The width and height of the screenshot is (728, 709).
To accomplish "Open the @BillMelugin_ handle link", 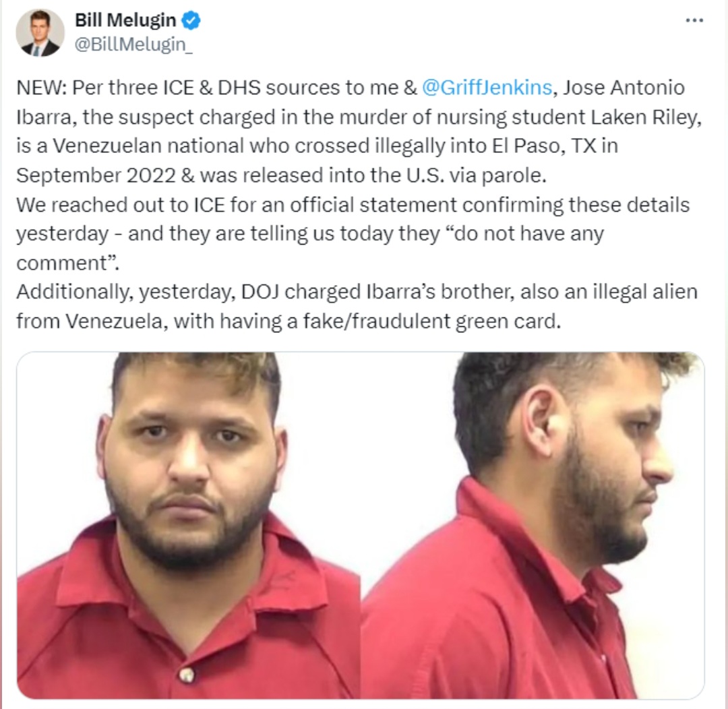I will click(133, 44).
